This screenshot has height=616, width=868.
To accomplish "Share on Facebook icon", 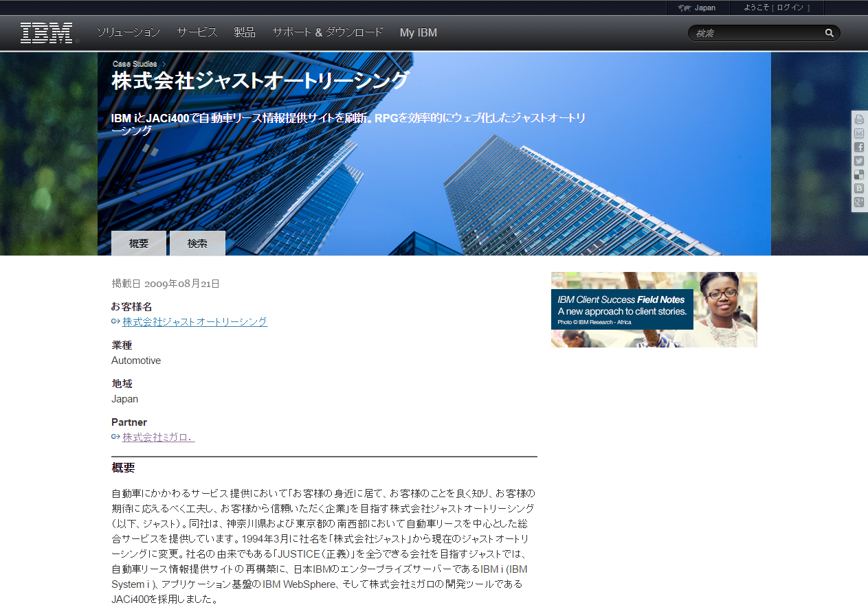I will coord(859,147).
